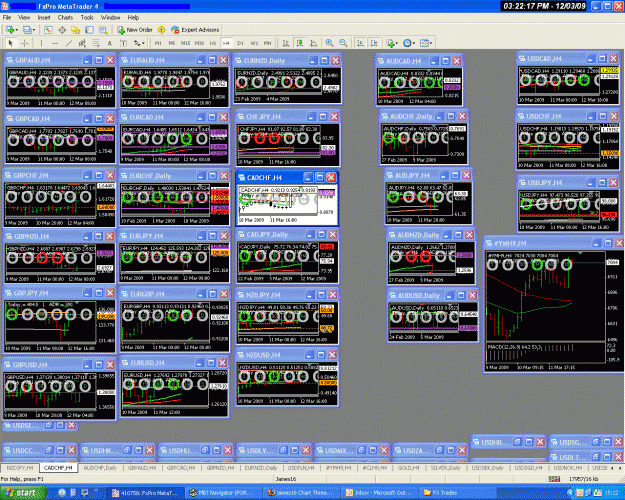The height and width of the screenshot is (500, 625).
Task: Open the Market Watch panel icon
Action: coord(48,30)
